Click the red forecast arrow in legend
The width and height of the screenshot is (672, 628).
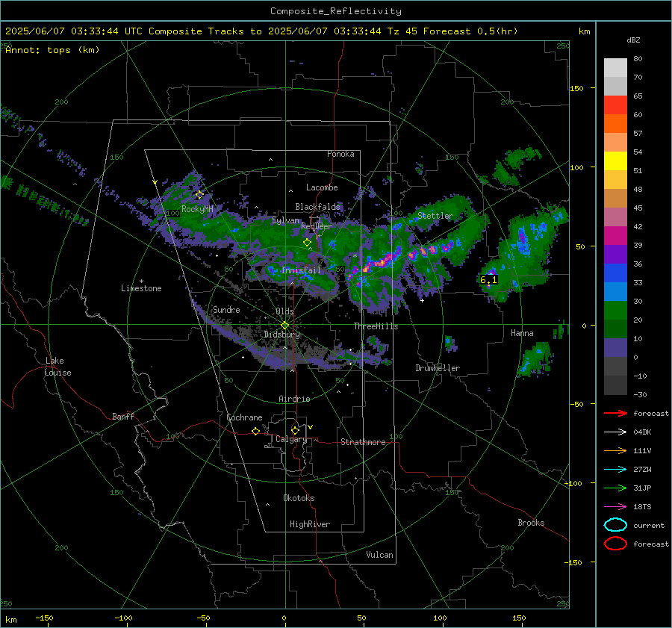[x=615, y=413]
